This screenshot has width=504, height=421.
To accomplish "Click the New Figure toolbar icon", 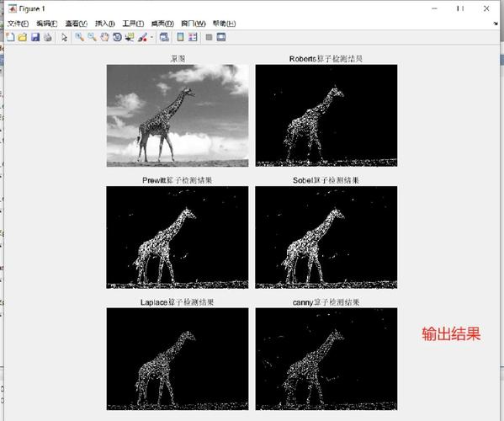I will pyautogui.click(x=10, y=37).
